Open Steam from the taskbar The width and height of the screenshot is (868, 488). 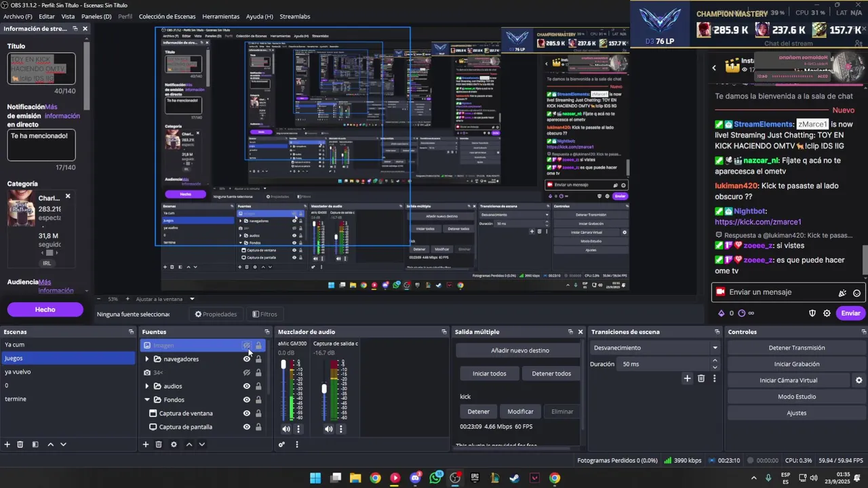coord(515,479)
